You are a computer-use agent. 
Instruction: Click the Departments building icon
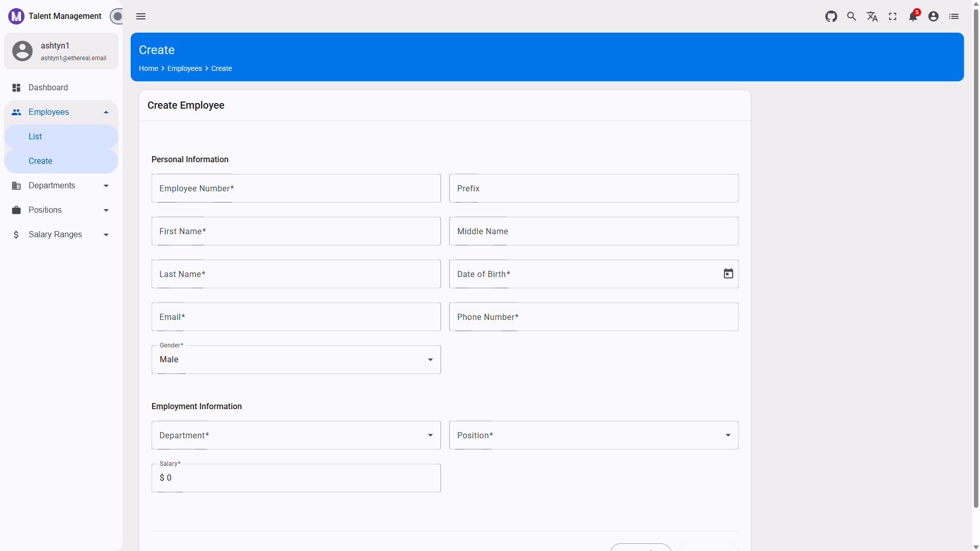pos(16,185)
